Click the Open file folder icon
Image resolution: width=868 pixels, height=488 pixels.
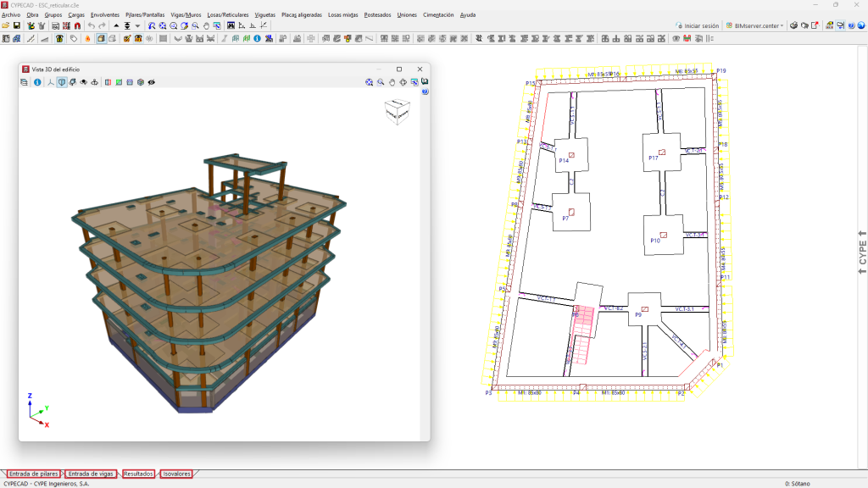tap(6, 26)
